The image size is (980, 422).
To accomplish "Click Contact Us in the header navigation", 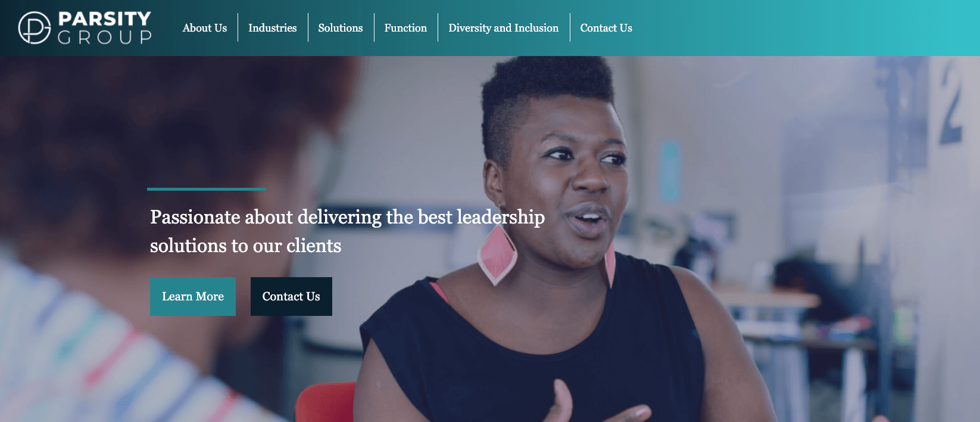I will 606,28.
